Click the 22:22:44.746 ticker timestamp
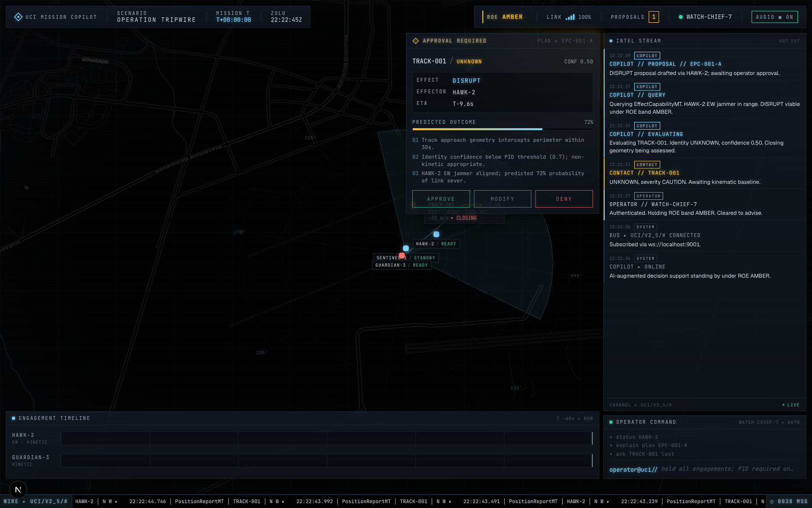Screen dimensions: 812x508 click(147, 502)
